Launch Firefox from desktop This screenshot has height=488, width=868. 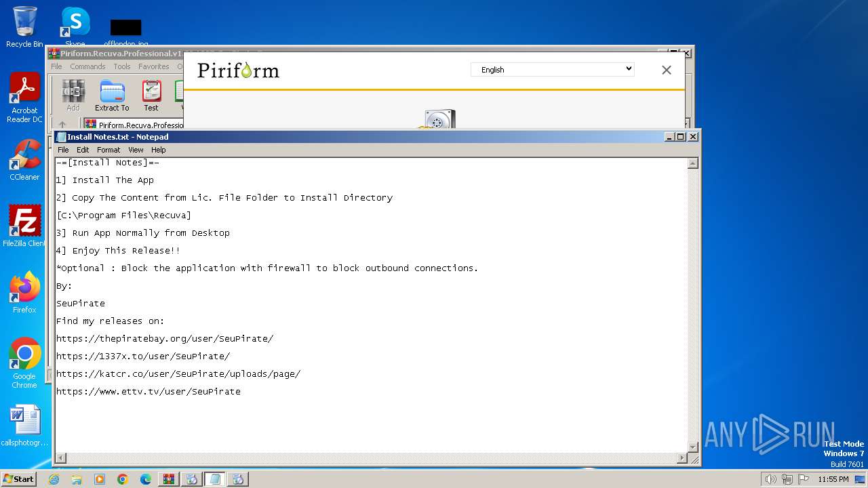click(24, 293)
